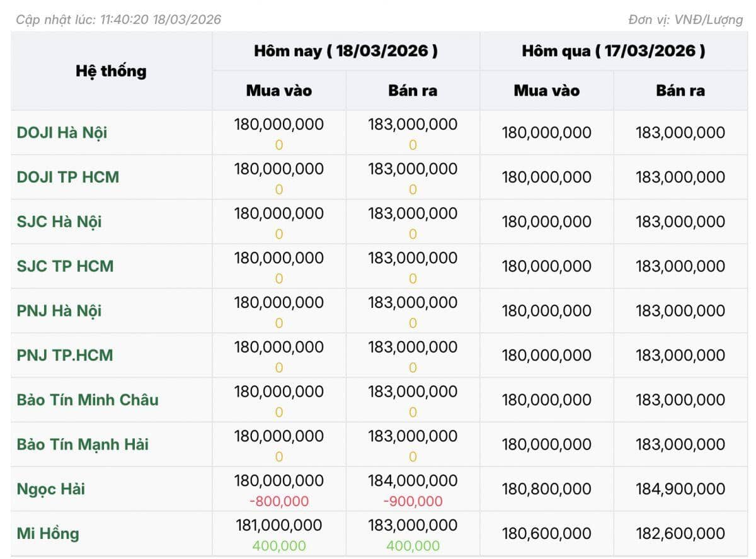Open SJC TP HCM gold price link
Screen dimensions: 756x559
(65, 266)
